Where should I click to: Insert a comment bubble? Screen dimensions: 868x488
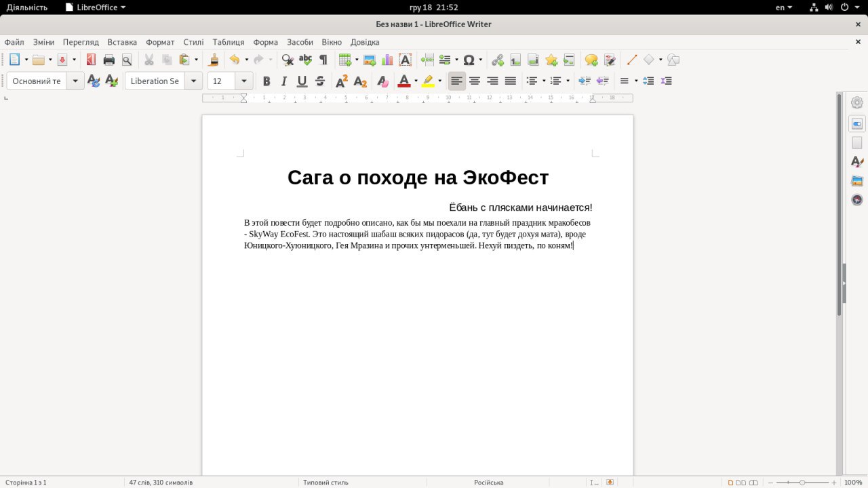pos(591,60)
